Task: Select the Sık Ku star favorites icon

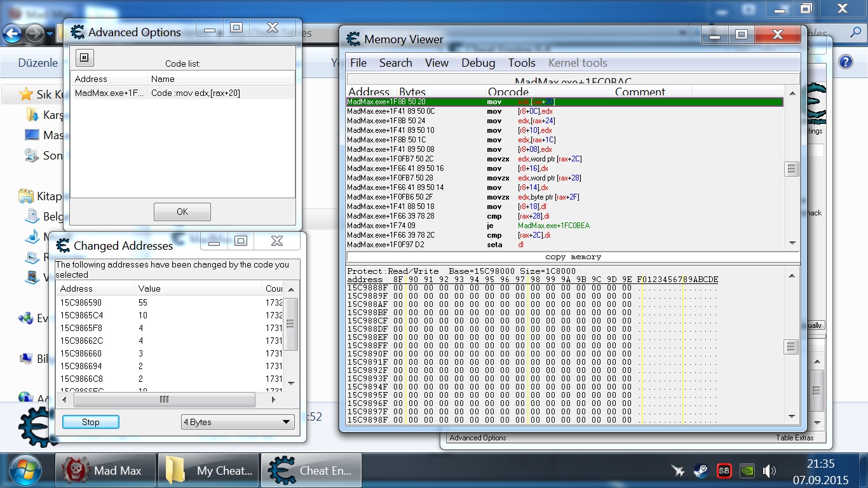Action: pyautogui.click(x=25, y=94)
